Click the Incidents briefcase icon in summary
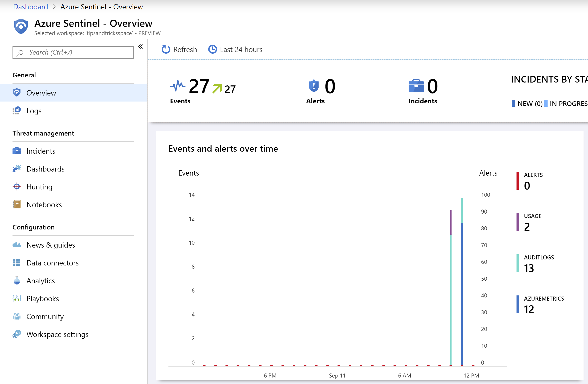The width and height of the screenshot is (588, 384). click(416, 86)
